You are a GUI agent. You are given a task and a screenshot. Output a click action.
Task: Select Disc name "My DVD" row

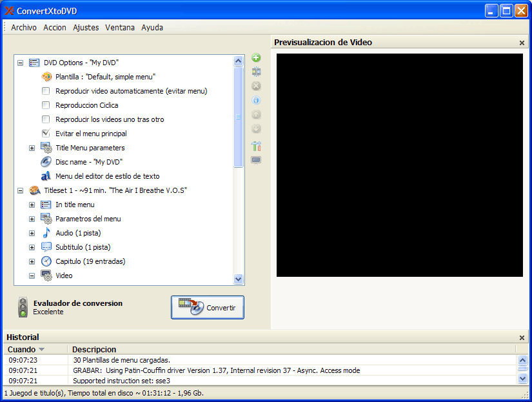point(89,162)
